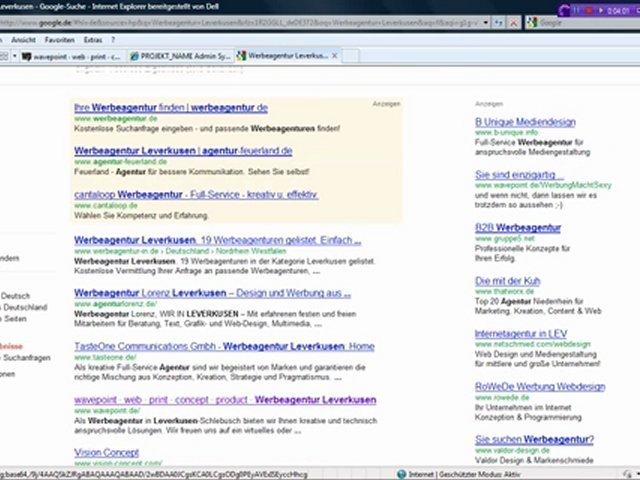Open visited wavepoint web print concept result
Viewport: 640px width, 480px height.
click(225, 400)
